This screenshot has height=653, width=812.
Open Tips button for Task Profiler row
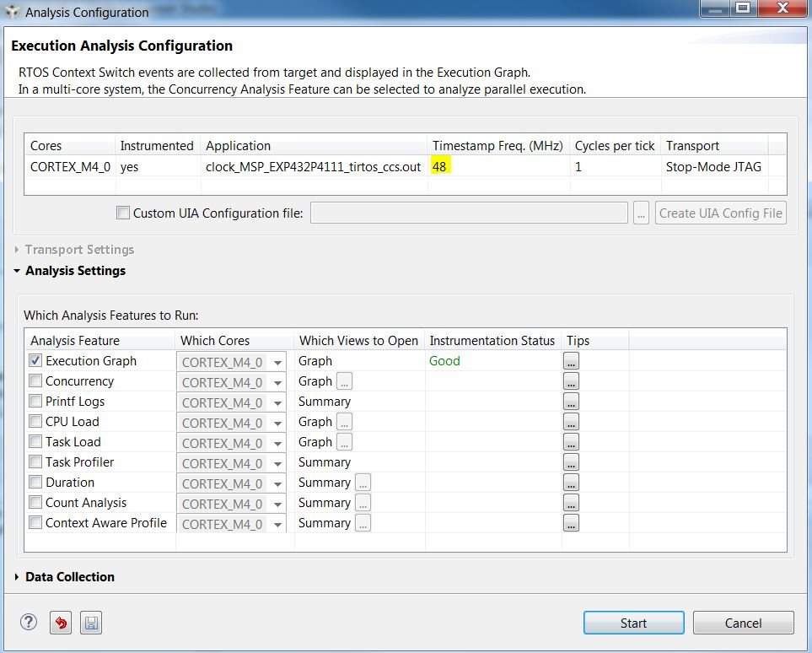point(571,462)
